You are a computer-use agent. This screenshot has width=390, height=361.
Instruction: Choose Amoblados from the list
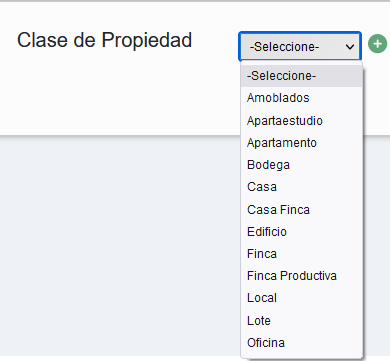tap(301, 98)
